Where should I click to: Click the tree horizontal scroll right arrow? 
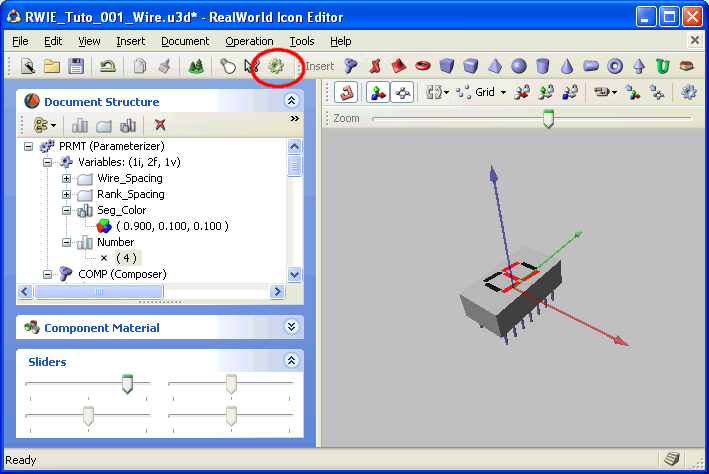click(x=277, y=292)
